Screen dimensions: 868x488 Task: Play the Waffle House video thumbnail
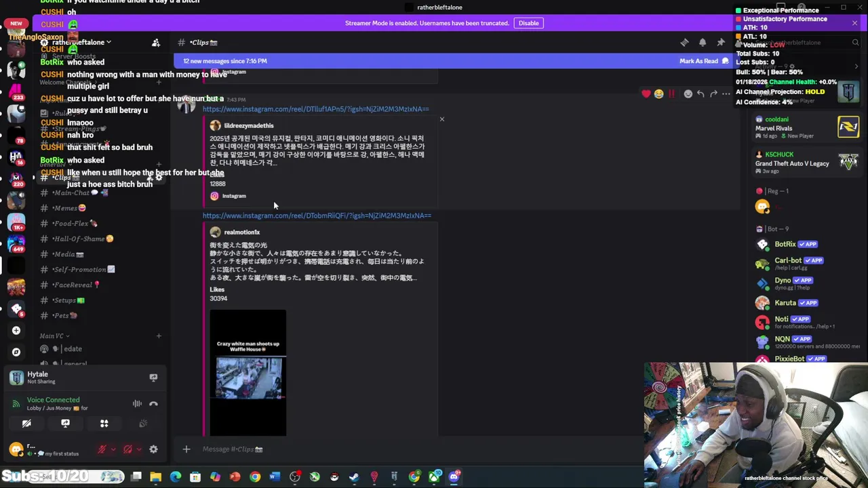[x=248, y=373]
